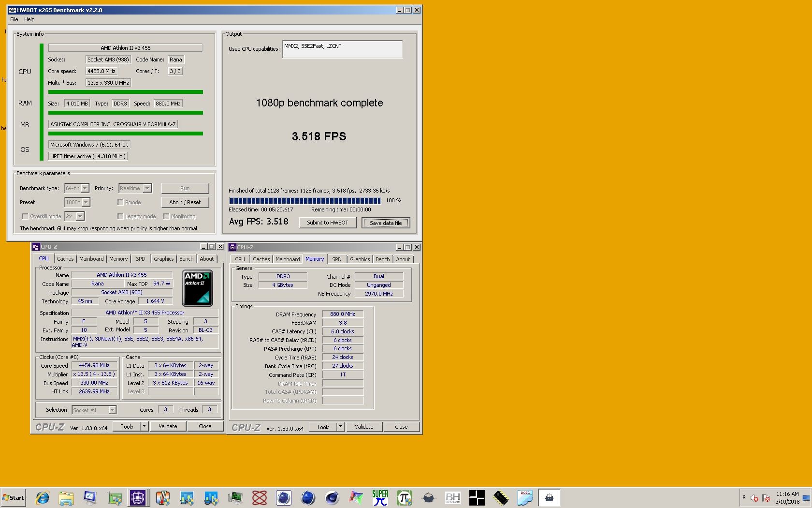Open the DOC1 notepad taskbar icon
Viewport: 812px width, 508px height.
[x=525, y=497]
